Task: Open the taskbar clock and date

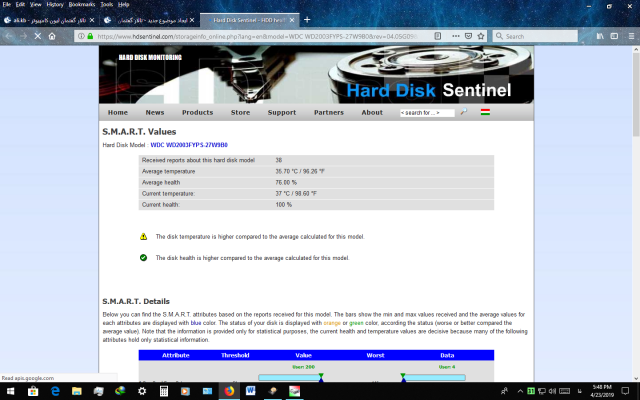Action: (602, 391)
